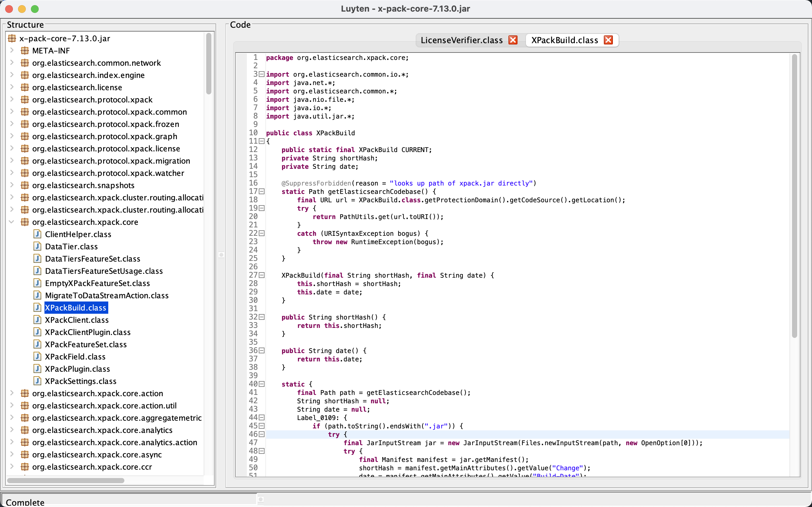Click the code editor vertical scrollbar

pyautogui.click(x=794, y=196)
